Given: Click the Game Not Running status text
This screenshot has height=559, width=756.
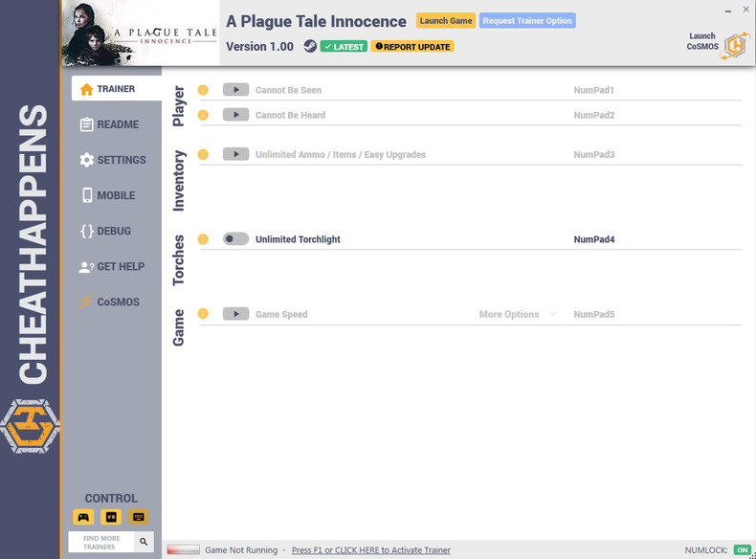Looking at the screenshot, I should coord(241,549).
